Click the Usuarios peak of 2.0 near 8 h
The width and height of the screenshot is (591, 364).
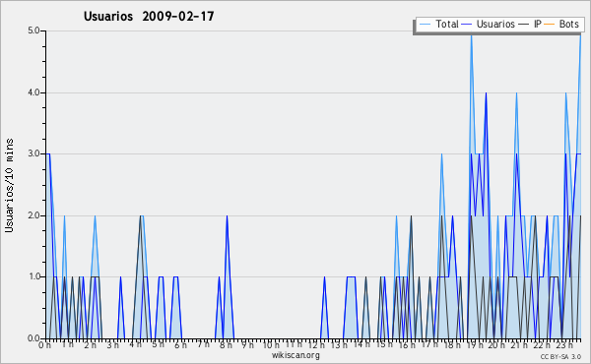pyautogui.click(x=227, y=216)
